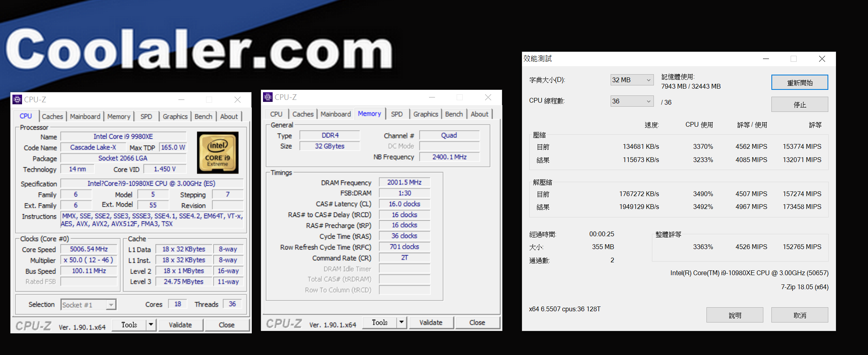Click the Bus Speed value 100.11 MHz
The image size is (868, 355).
pyautogui.click(x=89, y=271)
